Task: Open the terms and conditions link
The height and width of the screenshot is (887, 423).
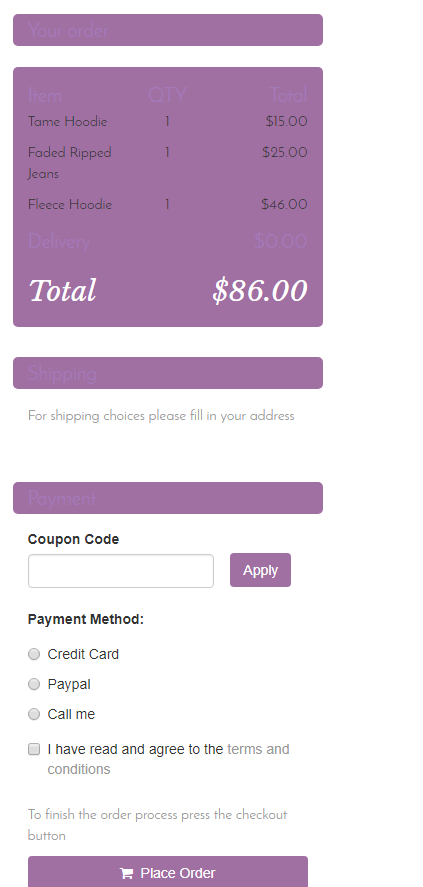Action: pos(169,759)
